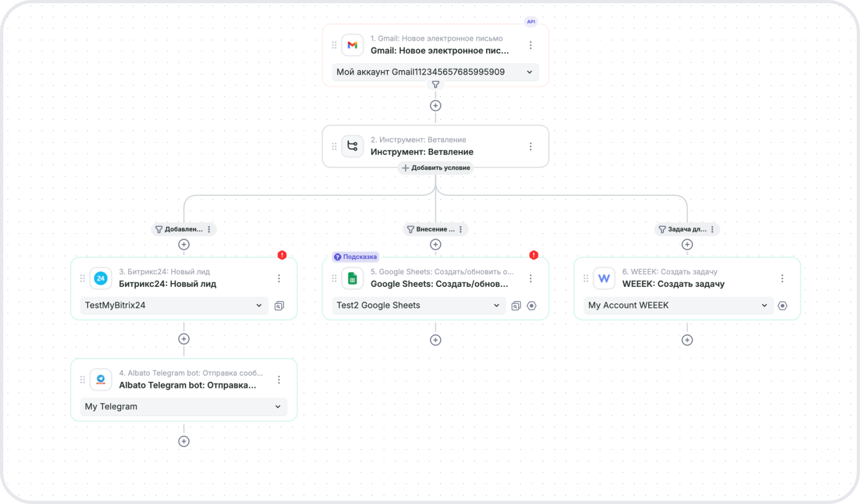Screen dimensions: 860x504
Task: Open the three-dot menu of the Ветвление step
Action: coord(531,146)
